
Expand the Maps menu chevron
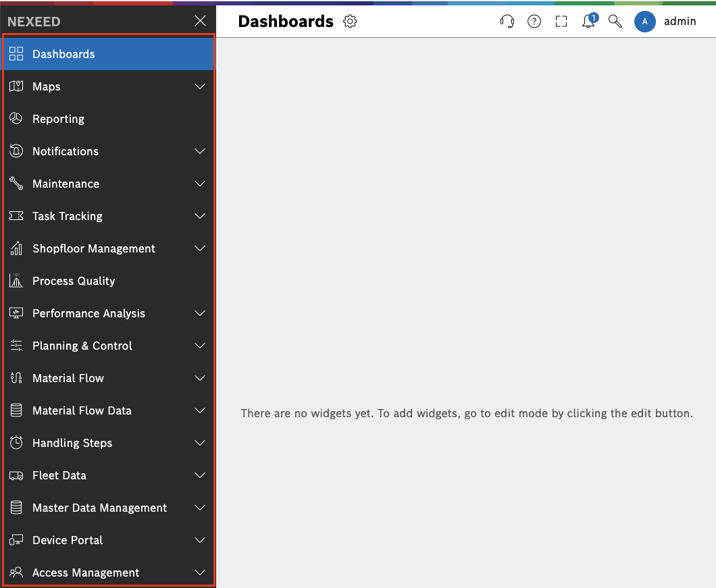pyautogui.click(x=200, y=86)
